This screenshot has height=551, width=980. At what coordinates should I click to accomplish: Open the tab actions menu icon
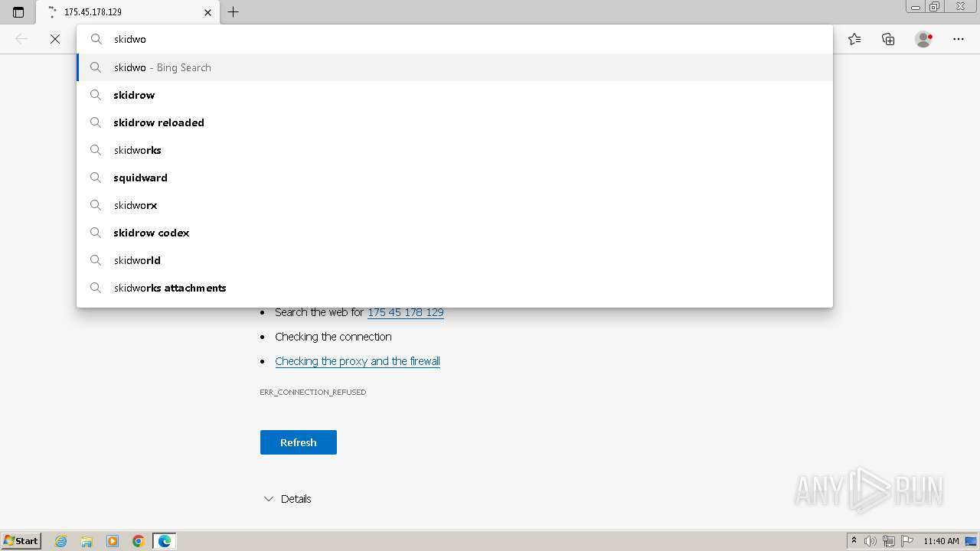(18, 12)
